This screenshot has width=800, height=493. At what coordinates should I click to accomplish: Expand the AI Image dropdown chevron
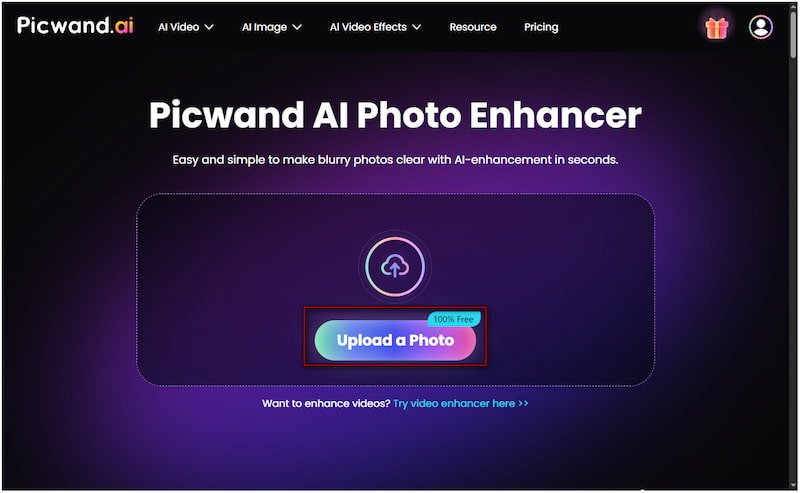297,27
